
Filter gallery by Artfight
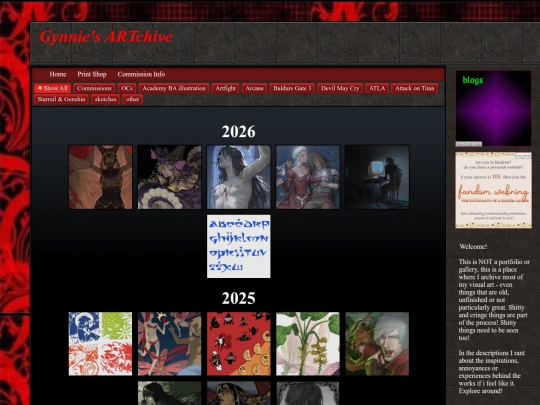[226, 88]
